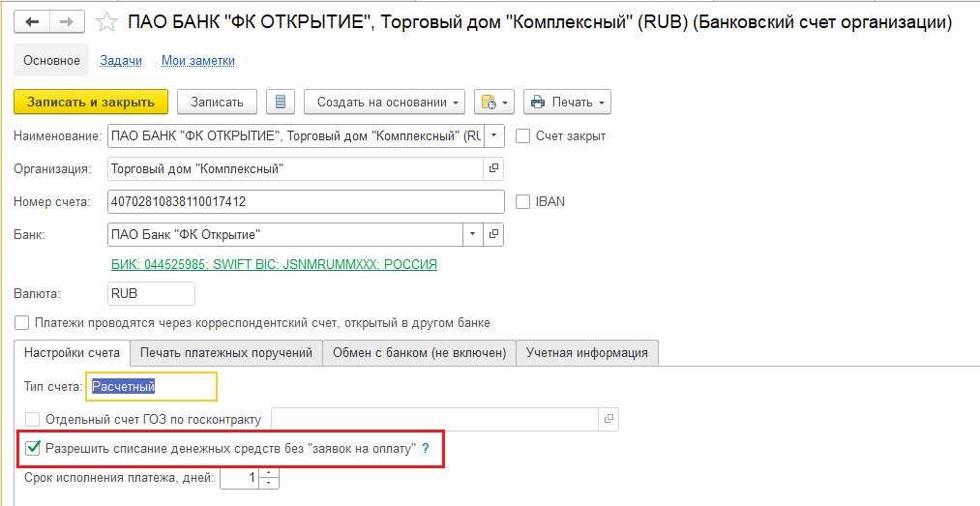Go back with the left arrow button
Image resolution: width=980 pixels, height=506 pixels.
coord(33,22)
